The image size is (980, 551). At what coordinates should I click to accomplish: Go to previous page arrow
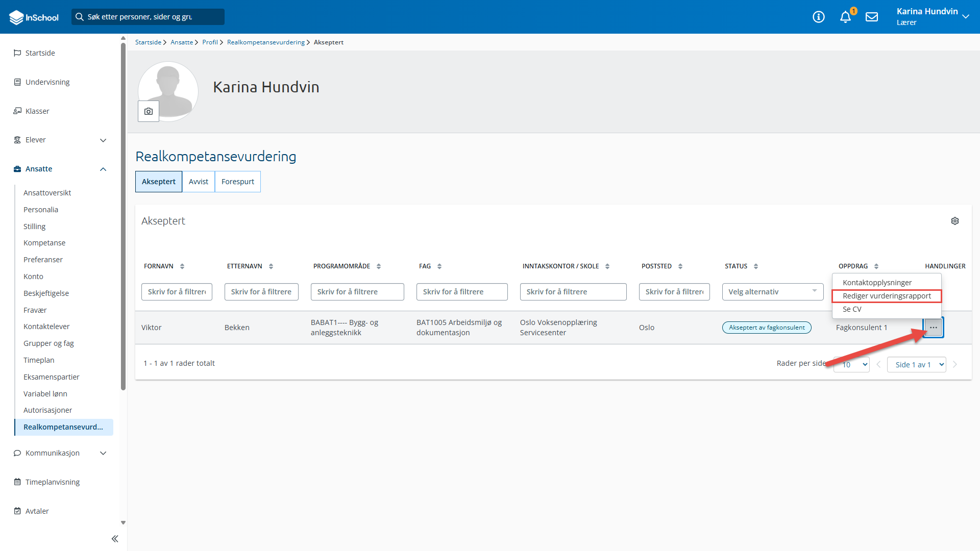click(x=878, y=364)
